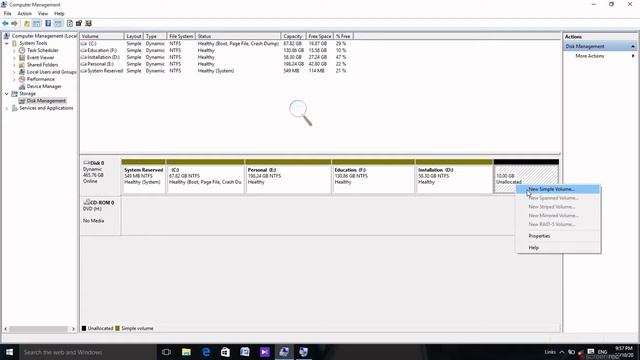Click the Up one level folder icon
This screenshot has width=640, height=360.
point(27,23)
